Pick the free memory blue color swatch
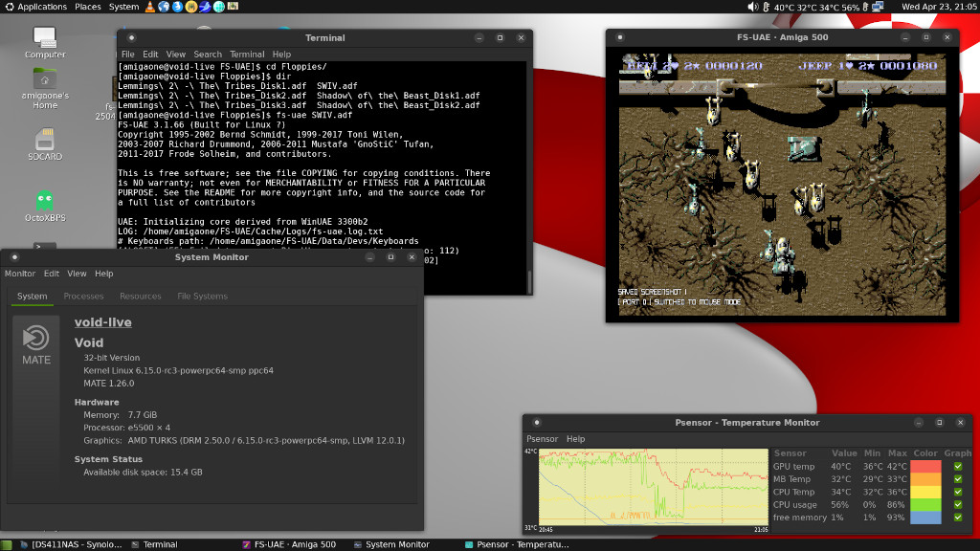Image resolution: width=980 pixels, height=551 pixels. click(x=925, y=518)
